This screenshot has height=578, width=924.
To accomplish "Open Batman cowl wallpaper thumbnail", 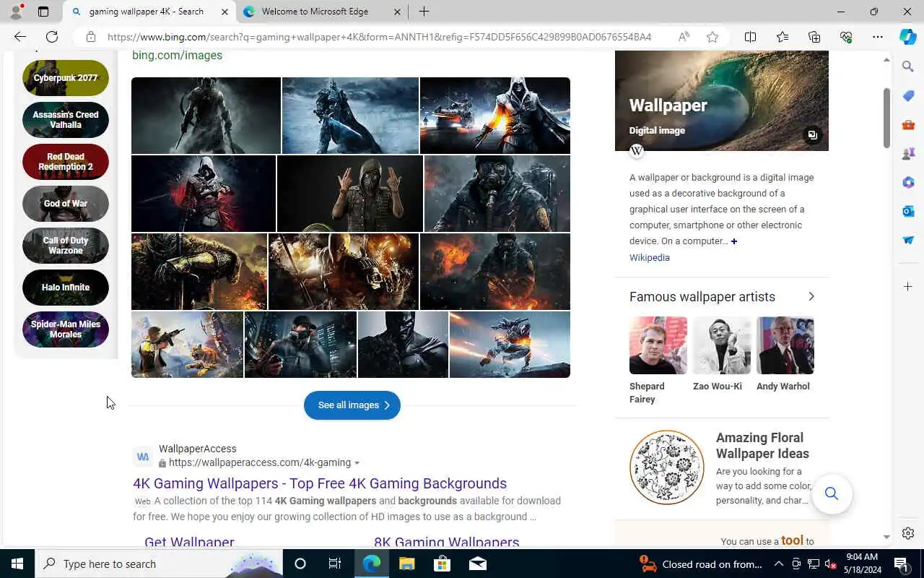I will click(403, 345).
